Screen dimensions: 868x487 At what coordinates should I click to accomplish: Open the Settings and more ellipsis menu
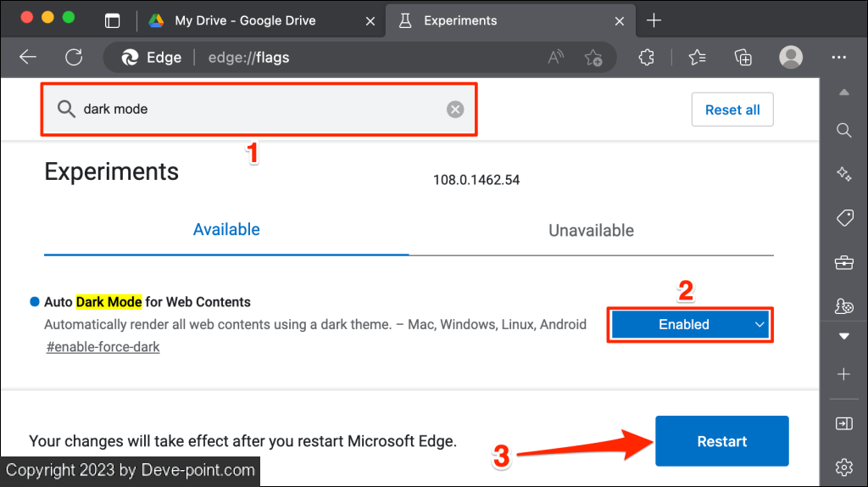point(839,57)
